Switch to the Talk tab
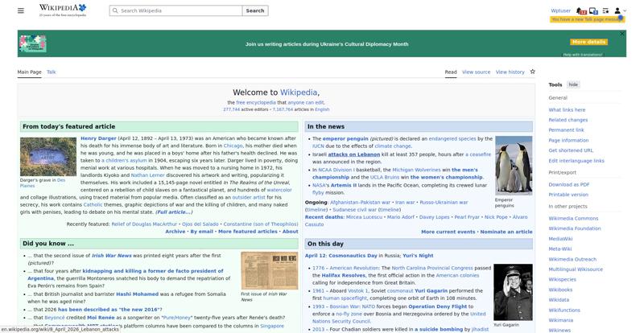This screenshot has width=644, height=333. click(x=52, y=72)
